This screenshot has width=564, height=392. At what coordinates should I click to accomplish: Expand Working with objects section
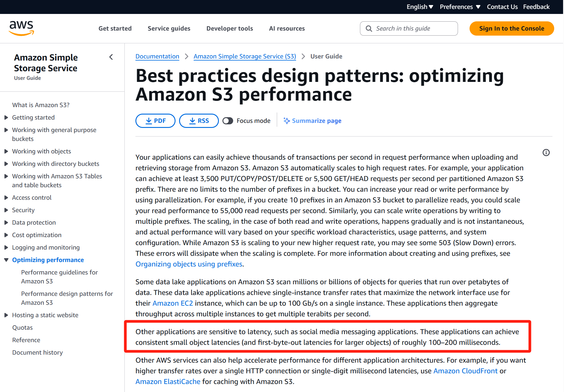(x=6, y=151)
